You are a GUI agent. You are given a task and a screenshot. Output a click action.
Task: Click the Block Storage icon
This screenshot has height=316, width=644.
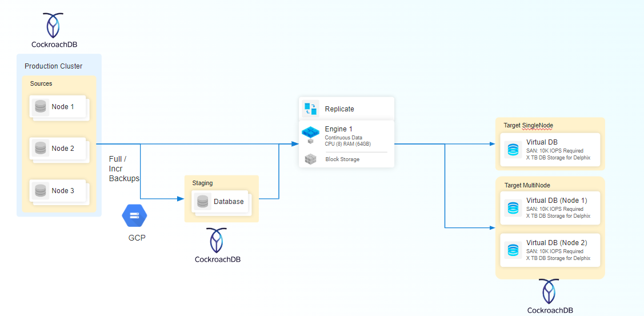click(x=310, y=159)
